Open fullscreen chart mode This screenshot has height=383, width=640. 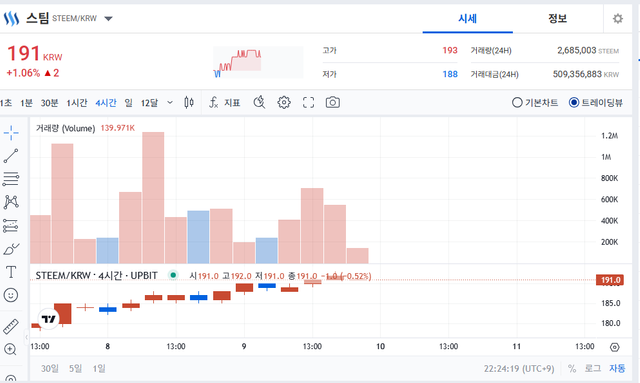point(309,102)
